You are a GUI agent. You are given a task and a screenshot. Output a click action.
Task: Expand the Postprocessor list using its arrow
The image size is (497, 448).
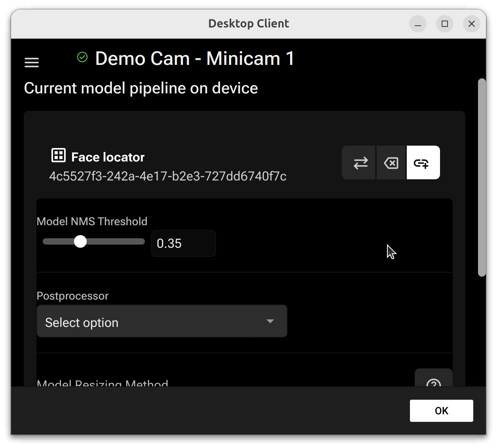point(270,321)
